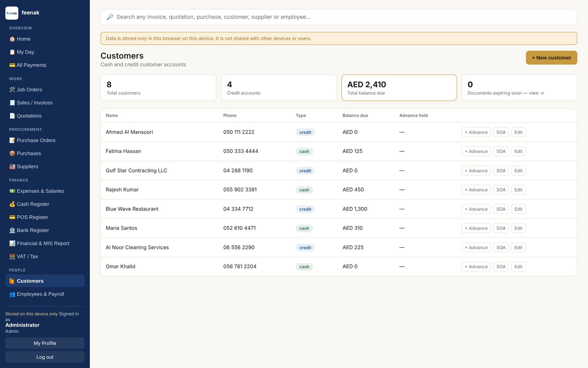588x368 pixels.
Task: Click the Financial & MIS Report chart icon
Action: (x=12, y=243)
